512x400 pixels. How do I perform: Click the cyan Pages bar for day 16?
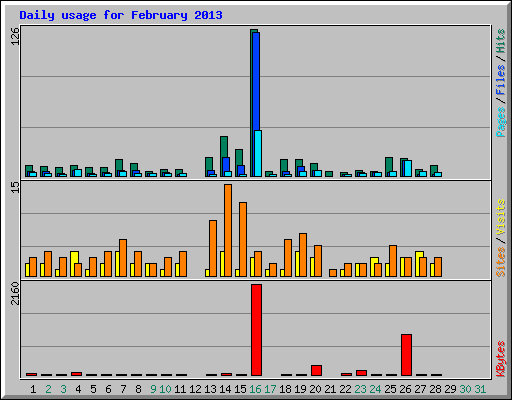coord(258,153)
